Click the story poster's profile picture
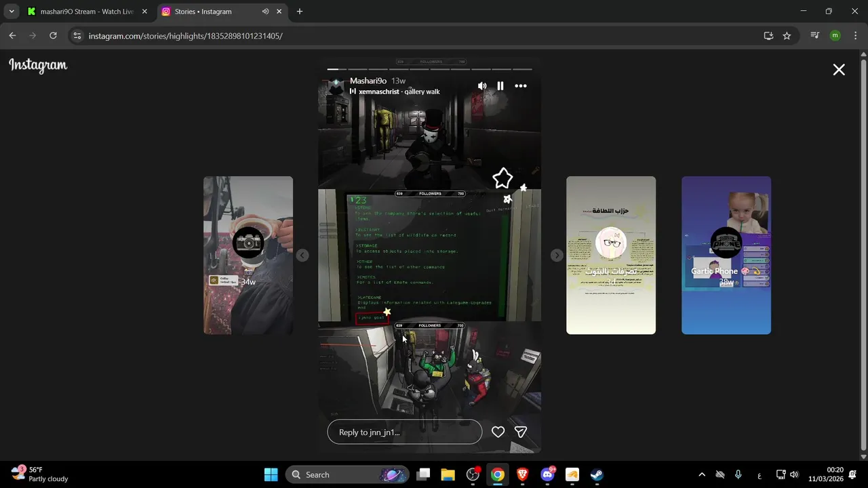This screenshot has width=868, height=488. (x=336, y=86)
